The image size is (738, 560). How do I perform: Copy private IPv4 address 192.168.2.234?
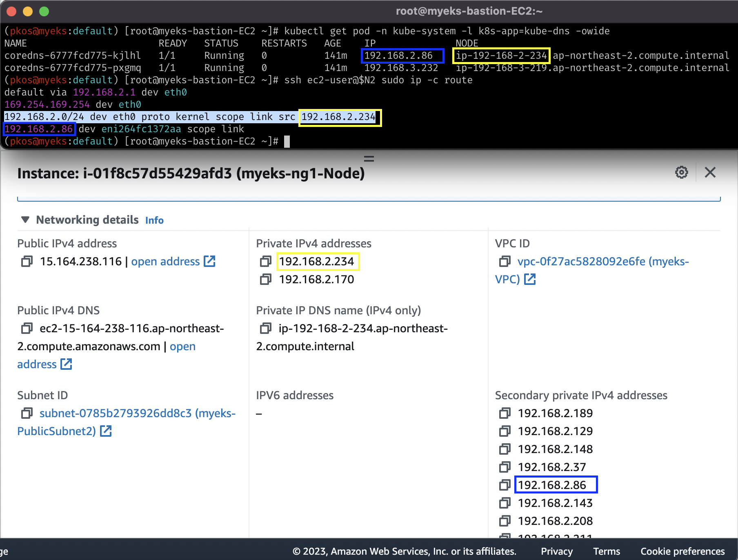pyautogui.click(x=266, y=261)
